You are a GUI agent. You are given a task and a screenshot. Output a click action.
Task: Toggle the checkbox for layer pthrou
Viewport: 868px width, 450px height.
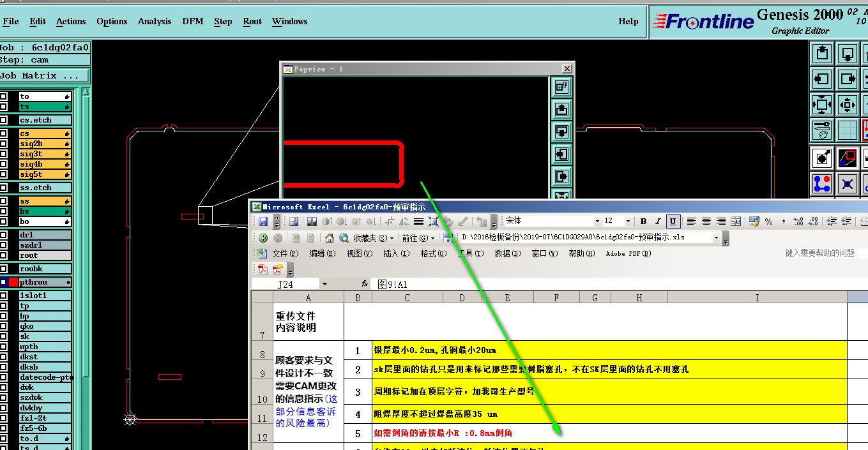[x=4, y=282]
